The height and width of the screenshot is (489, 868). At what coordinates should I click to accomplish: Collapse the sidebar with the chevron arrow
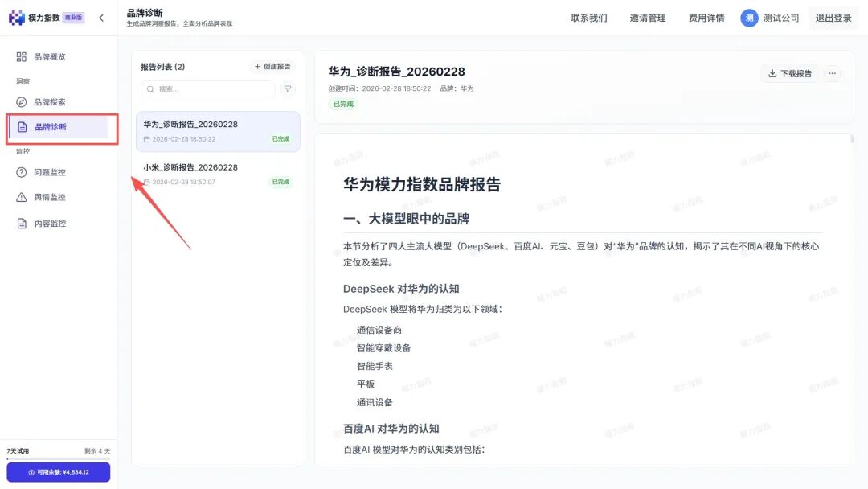pos(101,18)
